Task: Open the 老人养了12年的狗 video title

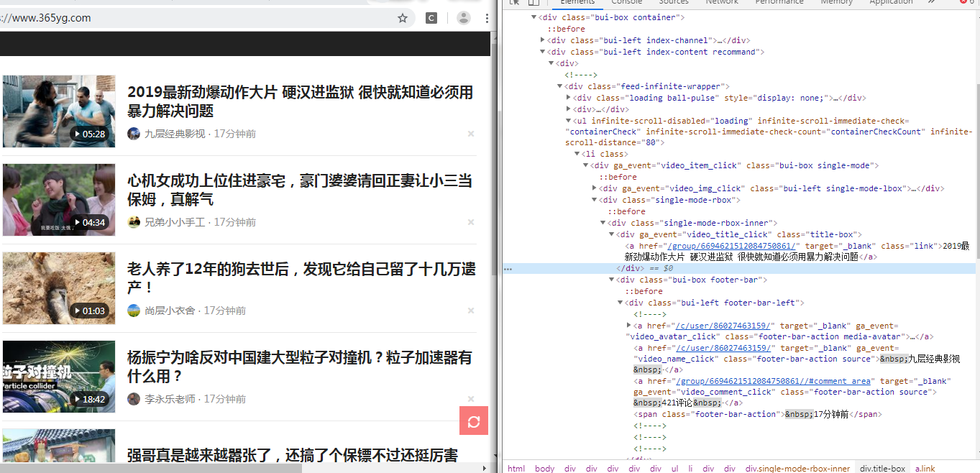Action: point(302,278)
